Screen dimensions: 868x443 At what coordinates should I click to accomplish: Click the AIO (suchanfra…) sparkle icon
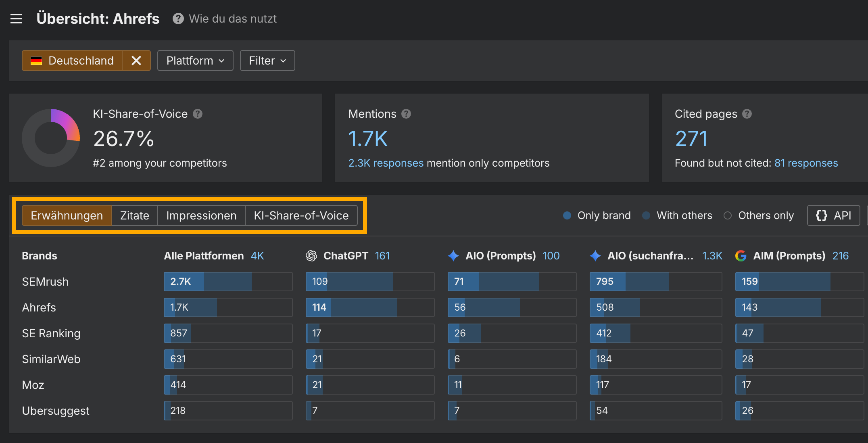(x=595, y=256)
